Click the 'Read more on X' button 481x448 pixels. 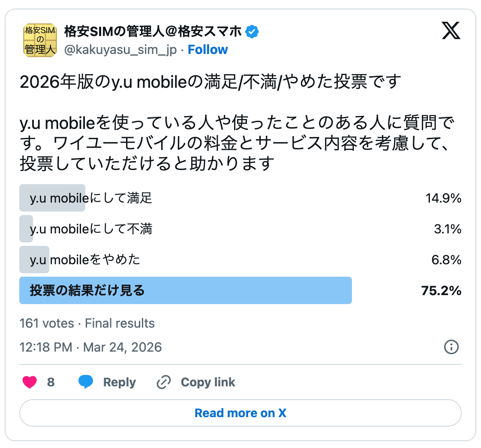click(x=240, y=412)
